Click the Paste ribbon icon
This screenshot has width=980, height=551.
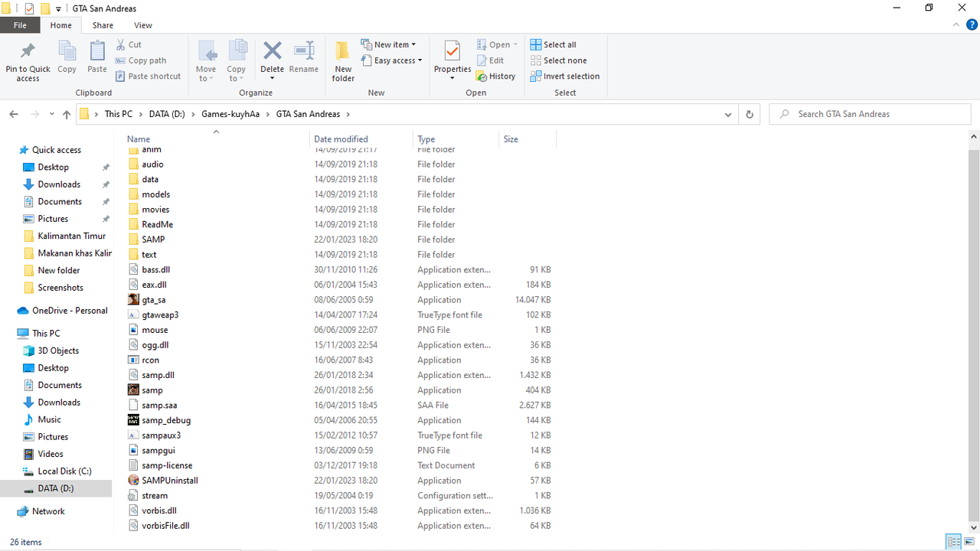point(97,51)
